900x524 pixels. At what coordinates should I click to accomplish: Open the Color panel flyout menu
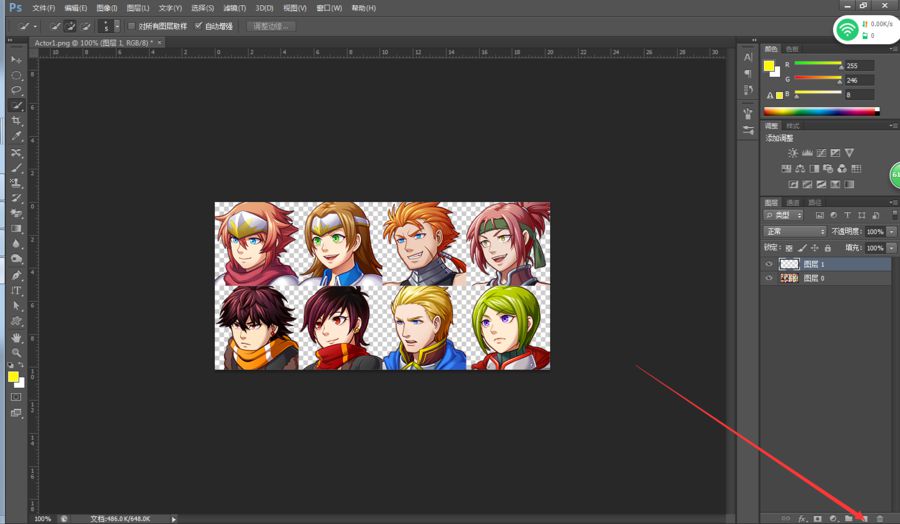pos(894,48)
